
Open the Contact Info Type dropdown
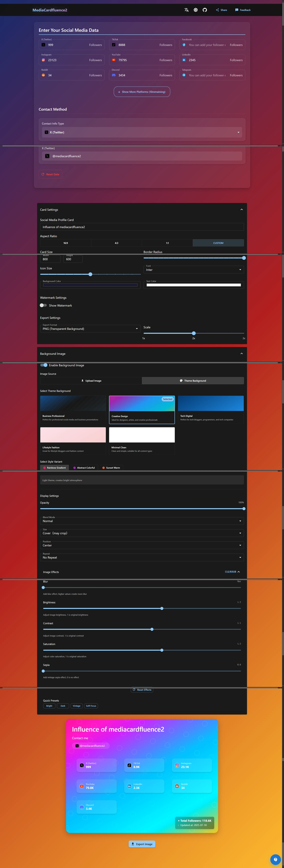click(x=142, y=132)
